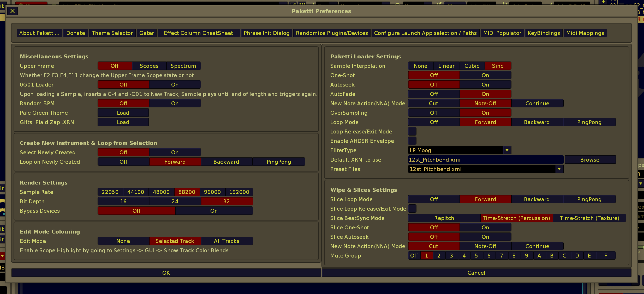Select 96000 sample rate
The width and height of the screenshot is (644, 294).
tap(212, 192)
